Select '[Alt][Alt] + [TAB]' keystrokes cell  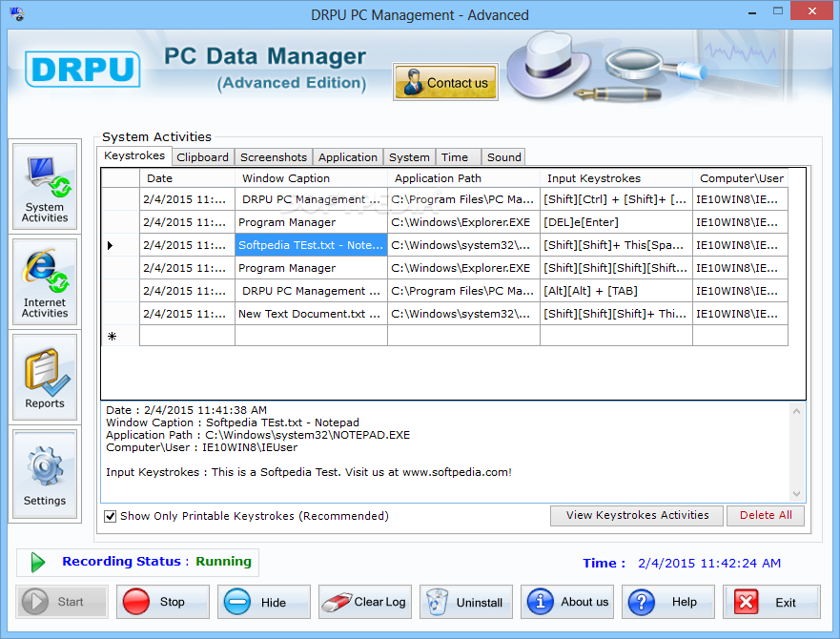(617, 291)
